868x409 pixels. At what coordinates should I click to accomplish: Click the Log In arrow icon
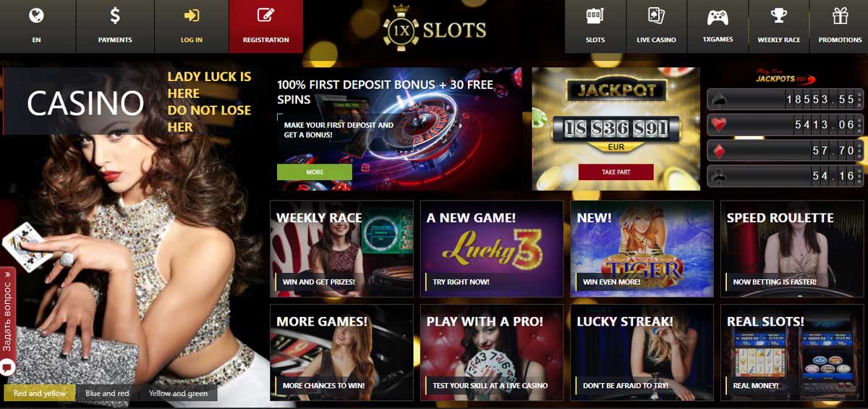[192, 15]
